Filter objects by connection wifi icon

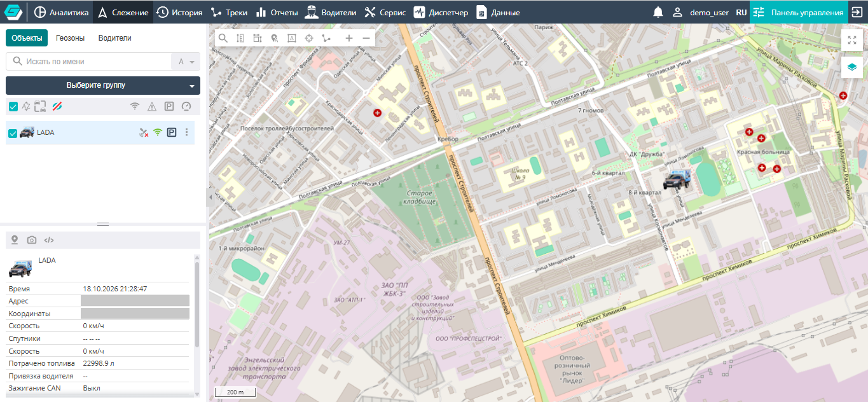(x=135, y=106)
